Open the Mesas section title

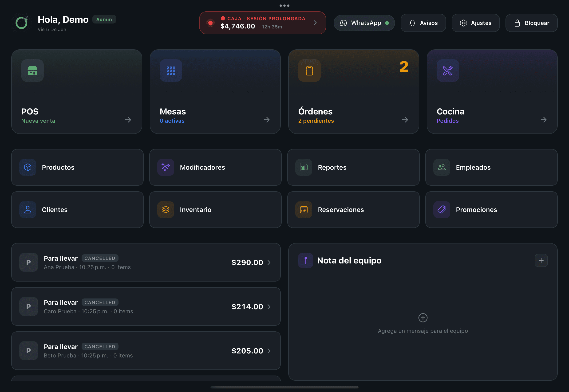click(173, 111)
